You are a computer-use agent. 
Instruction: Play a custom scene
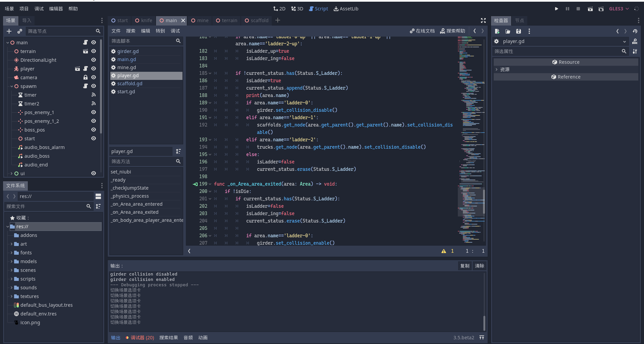(x=601, y=9)
